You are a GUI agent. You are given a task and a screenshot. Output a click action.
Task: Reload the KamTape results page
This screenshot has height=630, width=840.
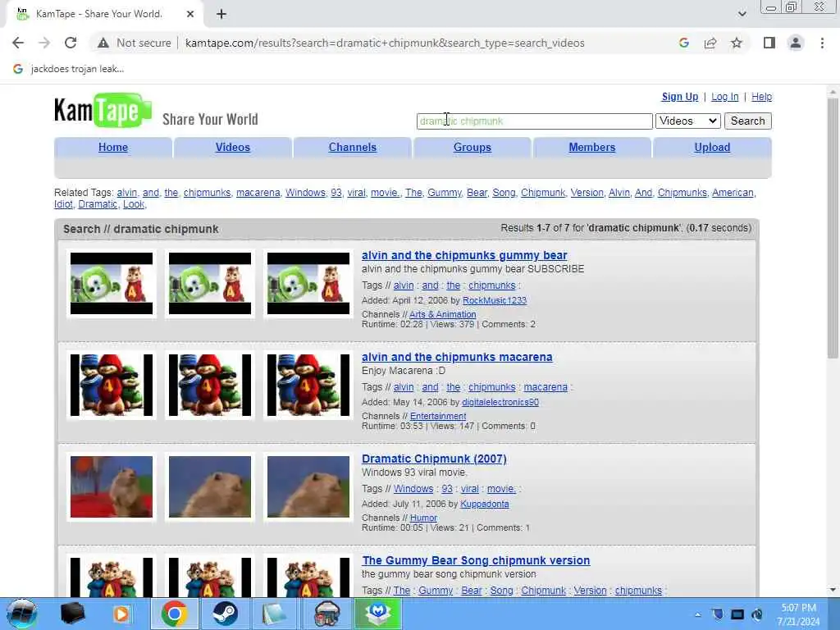tap(71, 43)
